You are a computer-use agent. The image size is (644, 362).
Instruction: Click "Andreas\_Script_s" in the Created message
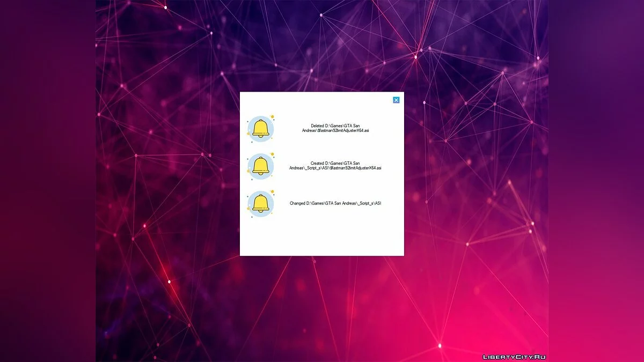tap(304, 168)
